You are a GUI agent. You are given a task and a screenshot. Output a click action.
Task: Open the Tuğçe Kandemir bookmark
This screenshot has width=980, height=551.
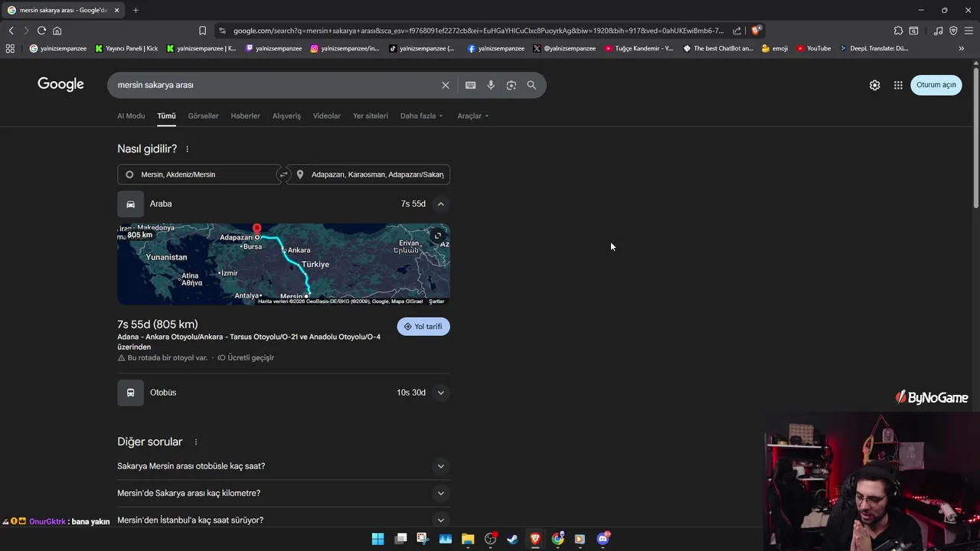click(x=639, y=48)
